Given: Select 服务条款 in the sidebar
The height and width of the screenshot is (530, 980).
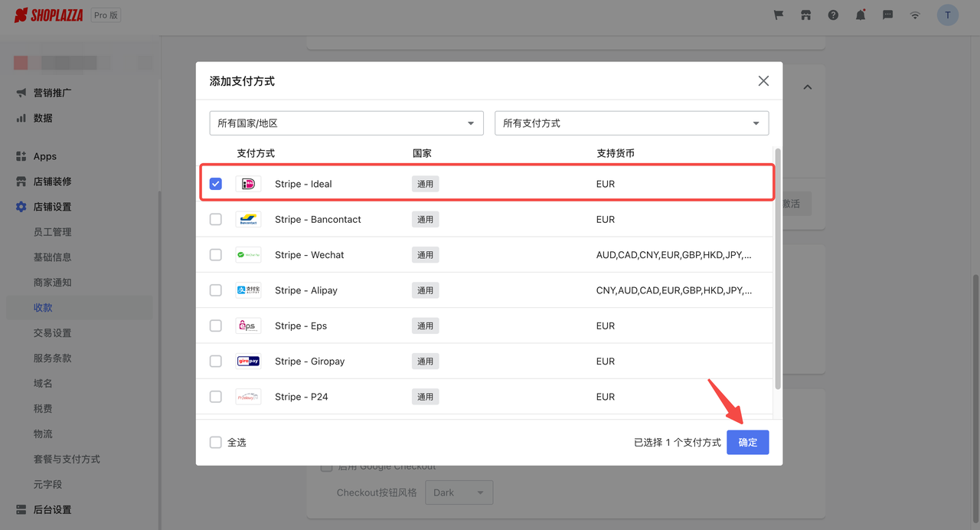Looking at the screenshot, I should pyautogui.click(x=52, y=358).
